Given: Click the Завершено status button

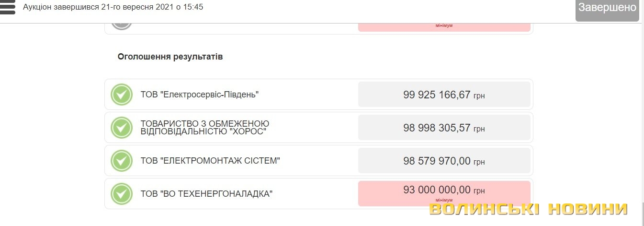Looking at the screenshot, I should pos(607,8).
